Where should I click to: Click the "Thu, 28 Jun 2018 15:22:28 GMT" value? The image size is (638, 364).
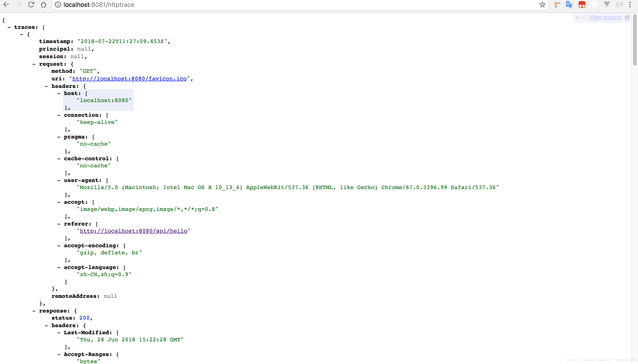pos(130,340)
